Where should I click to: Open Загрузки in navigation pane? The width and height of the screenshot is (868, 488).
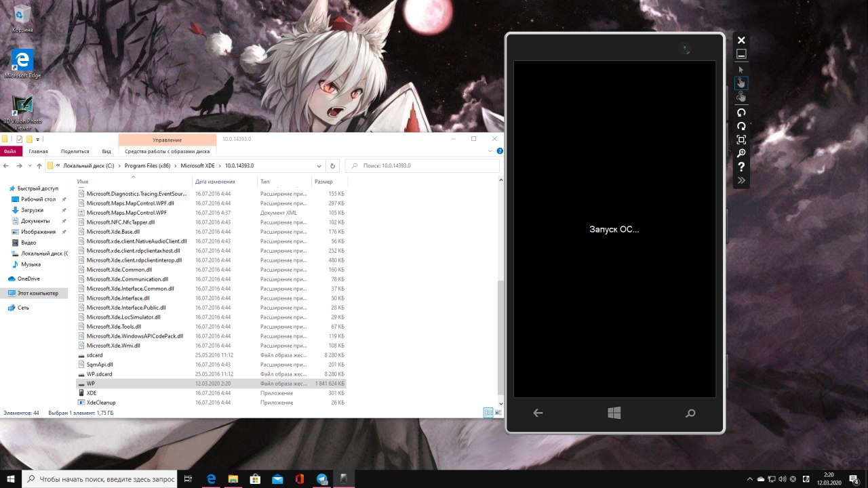coord(32,210)
